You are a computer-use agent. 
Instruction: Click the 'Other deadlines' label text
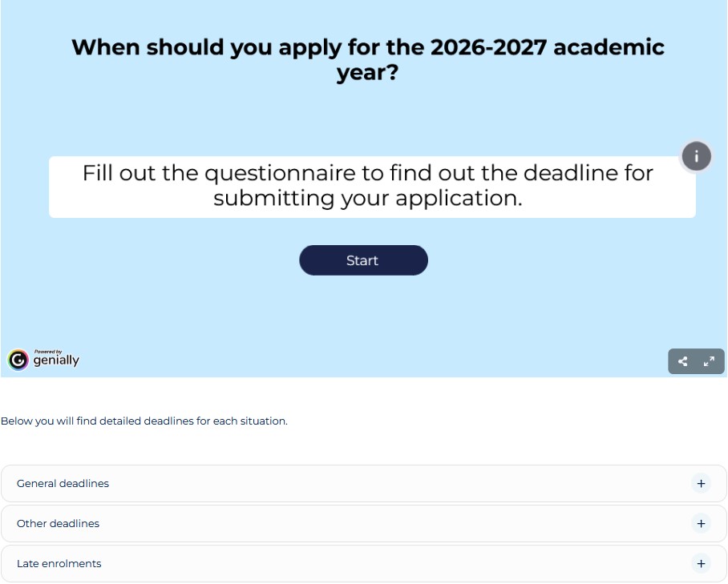[58, 523]
